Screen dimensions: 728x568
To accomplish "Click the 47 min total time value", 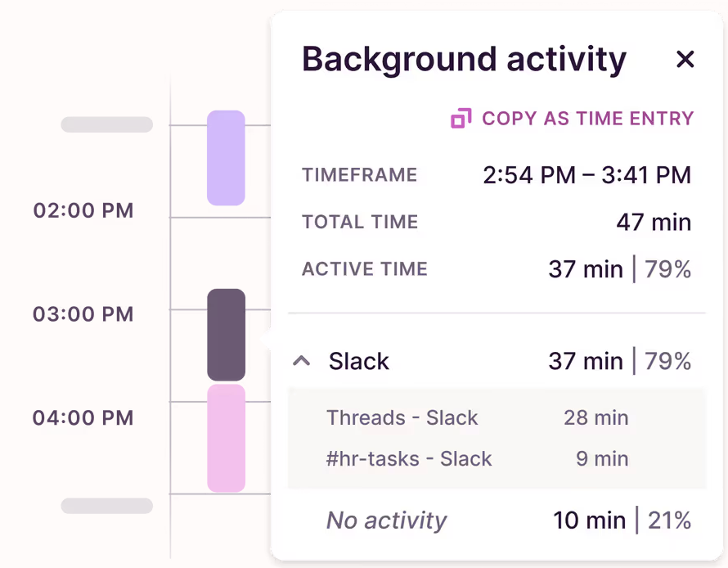I will (x=654, y=222).
